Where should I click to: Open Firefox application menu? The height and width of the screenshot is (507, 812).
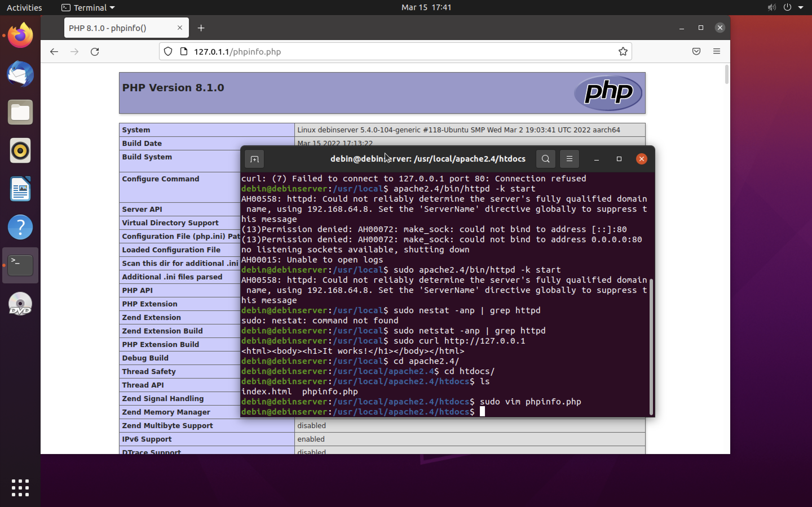point(716,52)
